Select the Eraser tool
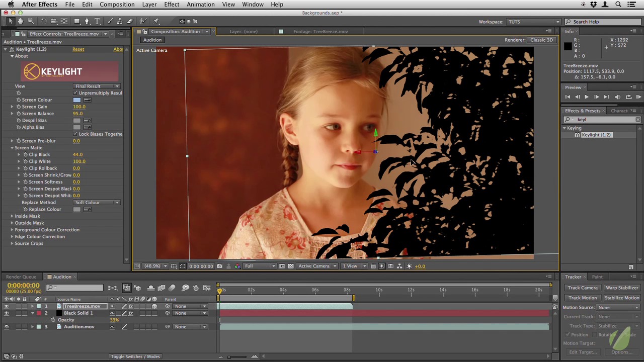This screenshot has width=644, height=362. tap(130, 21)
